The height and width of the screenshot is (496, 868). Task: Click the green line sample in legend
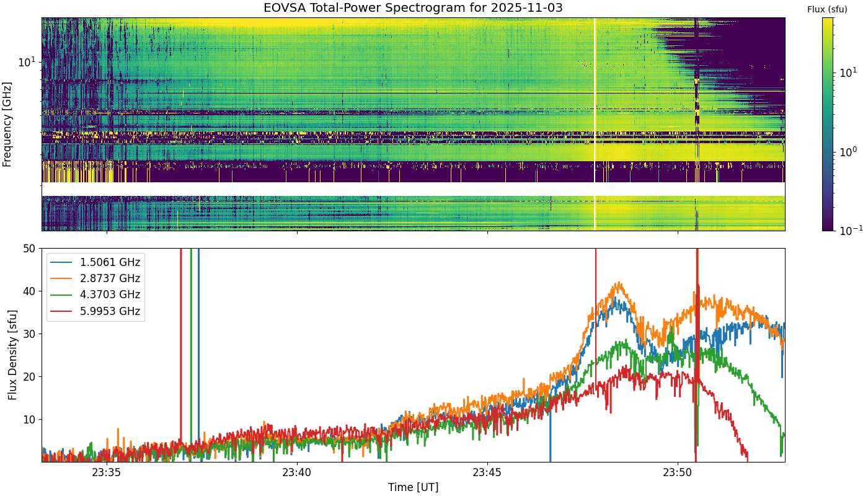[63, 295]
